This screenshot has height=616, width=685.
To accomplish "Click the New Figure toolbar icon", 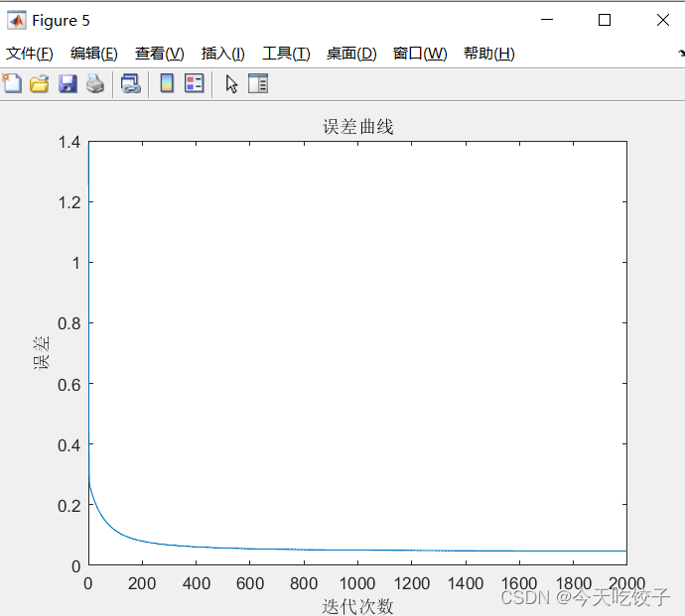I will [x=12, y=83].
